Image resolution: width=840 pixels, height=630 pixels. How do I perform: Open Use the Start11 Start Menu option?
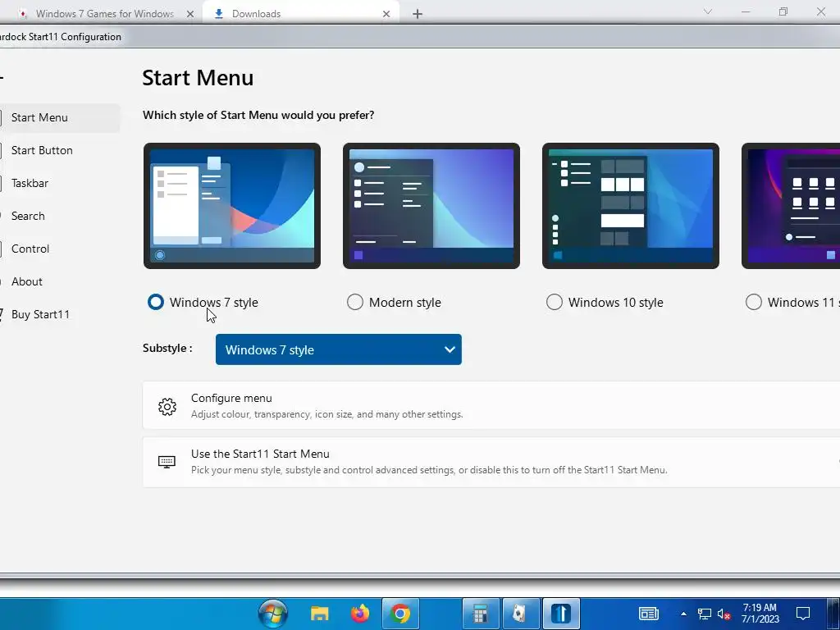pyautogui.click(x=491, y=462)
